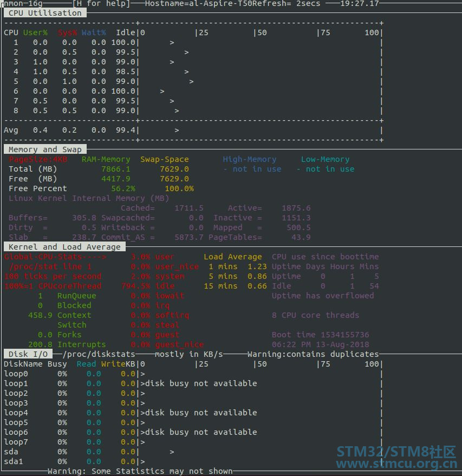Click the 'Disk I/O' section header
The image size is (462, 476).
28,354
